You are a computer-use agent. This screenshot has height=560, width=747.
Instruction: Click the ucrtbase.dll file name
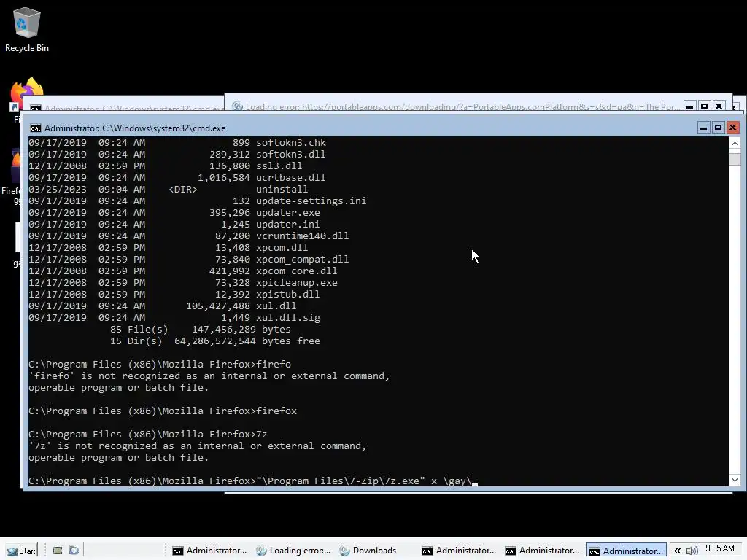290,178
